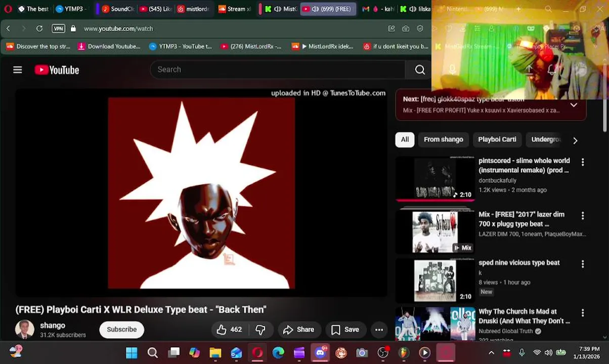View site security padlock info

(x=73, y=28)
